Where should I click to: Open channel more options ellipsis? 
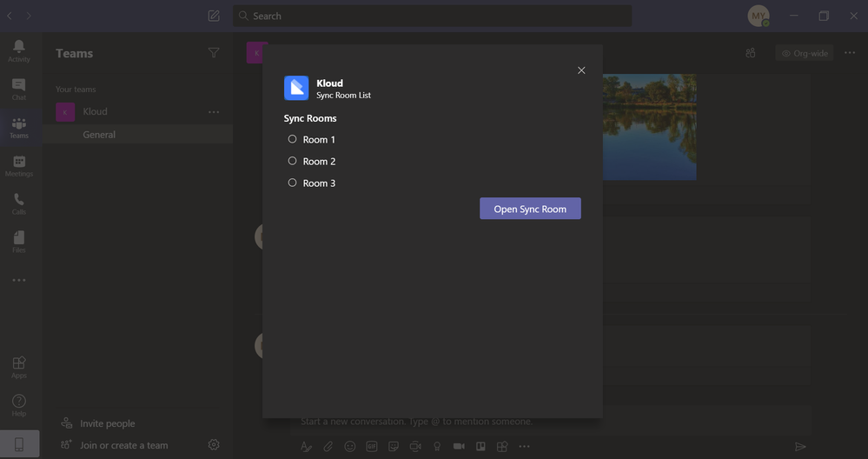tap(850, 53)
